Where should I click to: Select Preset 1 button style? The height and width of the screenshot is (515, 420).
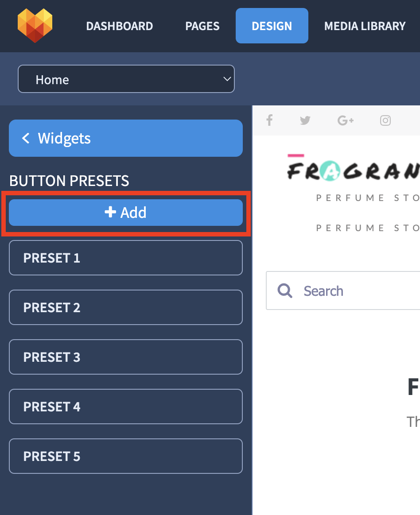click(x=126, y=258)
